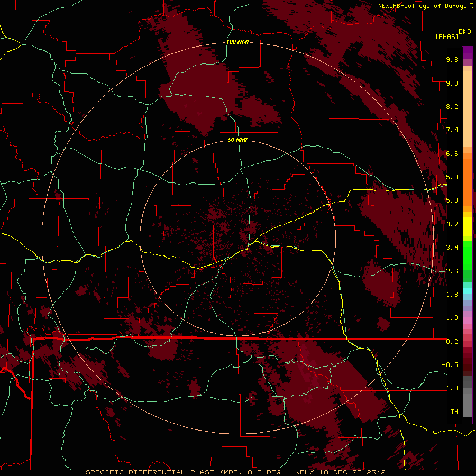476x476 pixels.
Task: Click the 9.0 value on the scale
Action: point(452,83)
